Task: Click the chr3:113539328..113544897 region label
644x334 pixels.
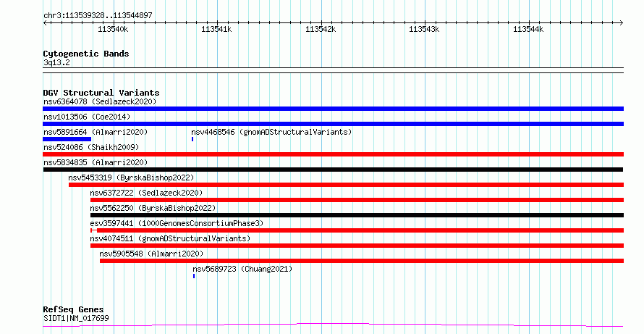Action: (98, 16)
